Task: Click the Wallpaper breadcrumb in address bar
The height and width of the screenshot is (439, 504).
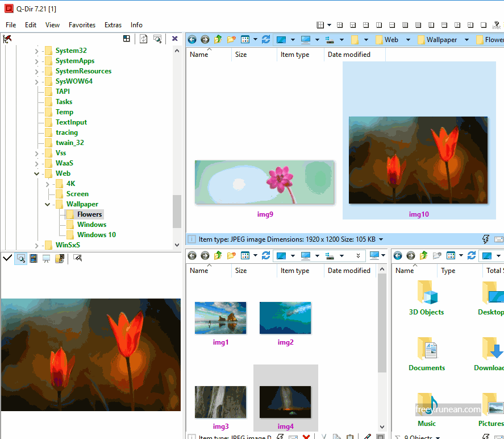Action: pos(437,40)
